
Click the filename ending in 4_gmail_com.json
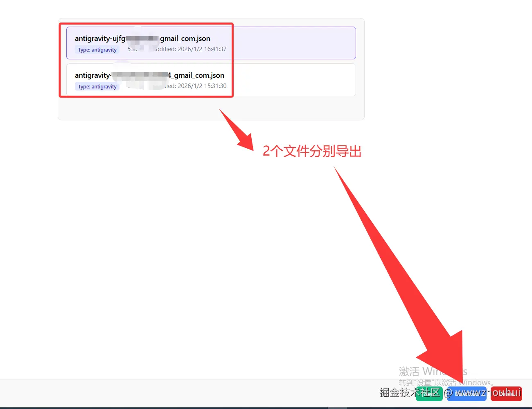pos(149,75)
